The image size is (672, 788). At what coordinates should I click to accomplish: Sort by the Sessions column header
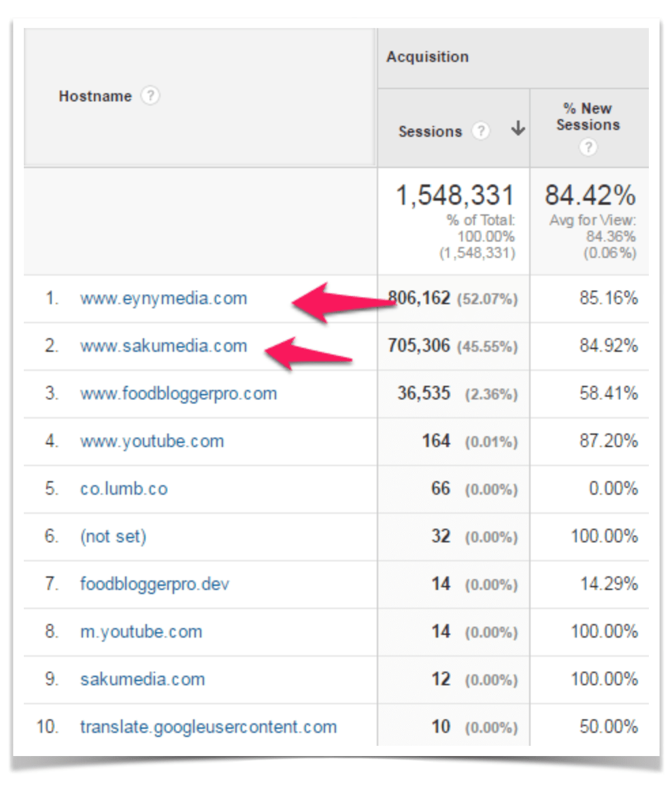[x=430, y=131]
